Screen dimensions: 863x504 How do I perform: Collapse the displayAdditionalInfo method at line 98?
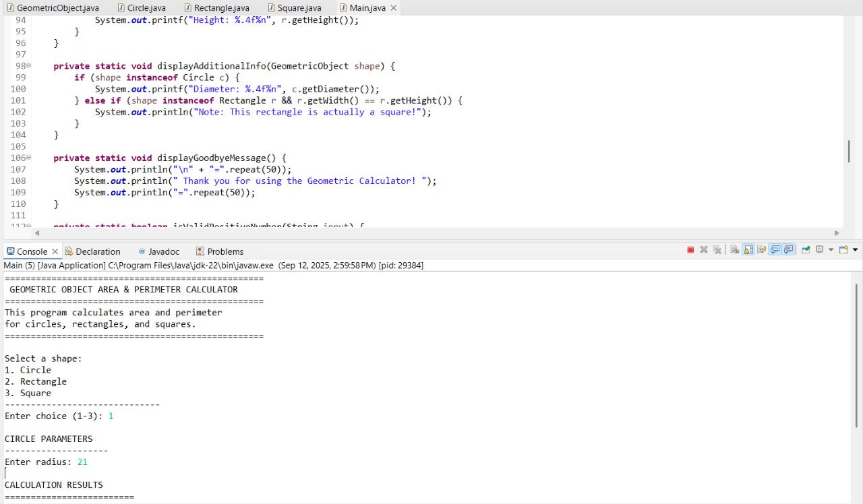click(x=29, y=66)
